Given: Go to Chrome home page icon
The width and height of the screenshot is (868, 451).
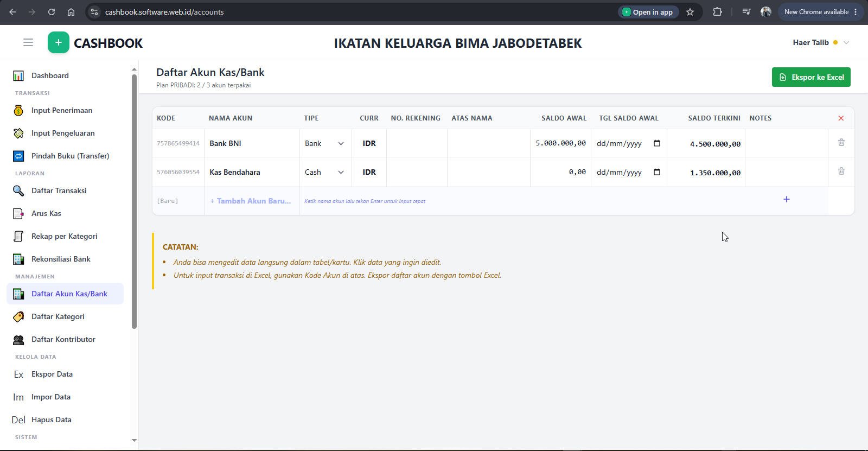Looking at the screenshot, I should click(71, 12).
